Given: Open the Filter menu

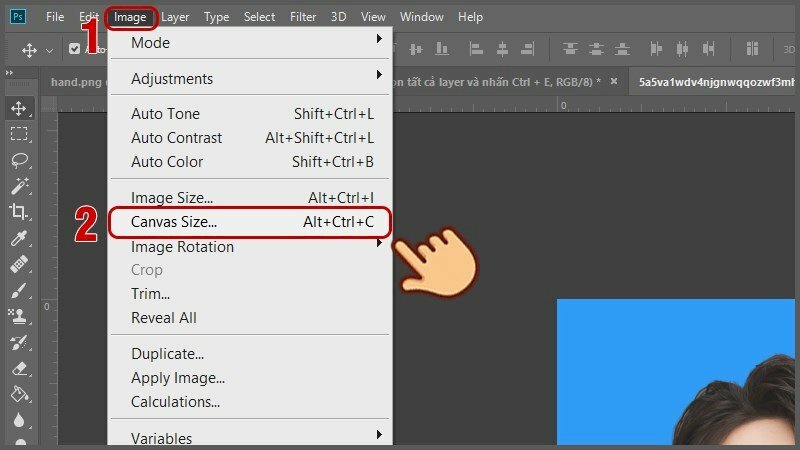Looking at the screenshot, I should click(303, 17).
